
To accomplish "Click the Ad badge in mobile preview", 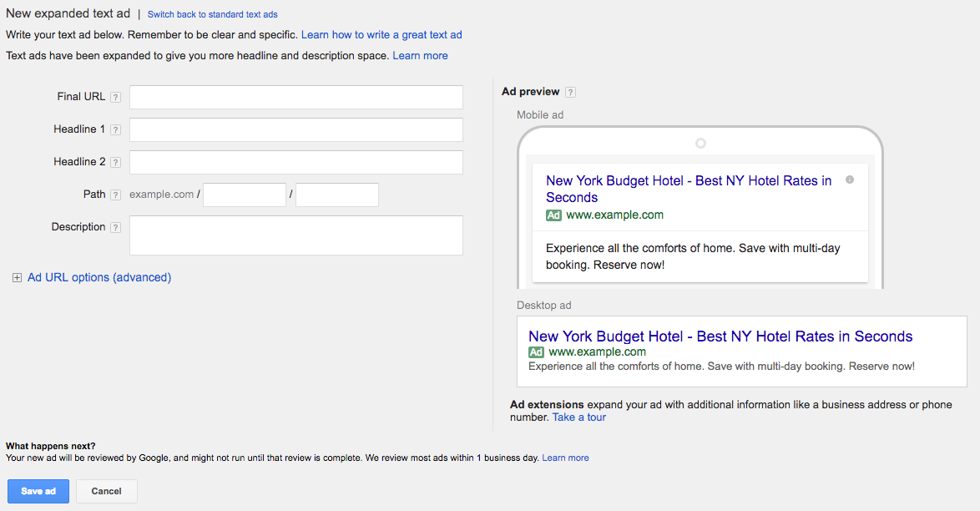I will tap(553, 215).
